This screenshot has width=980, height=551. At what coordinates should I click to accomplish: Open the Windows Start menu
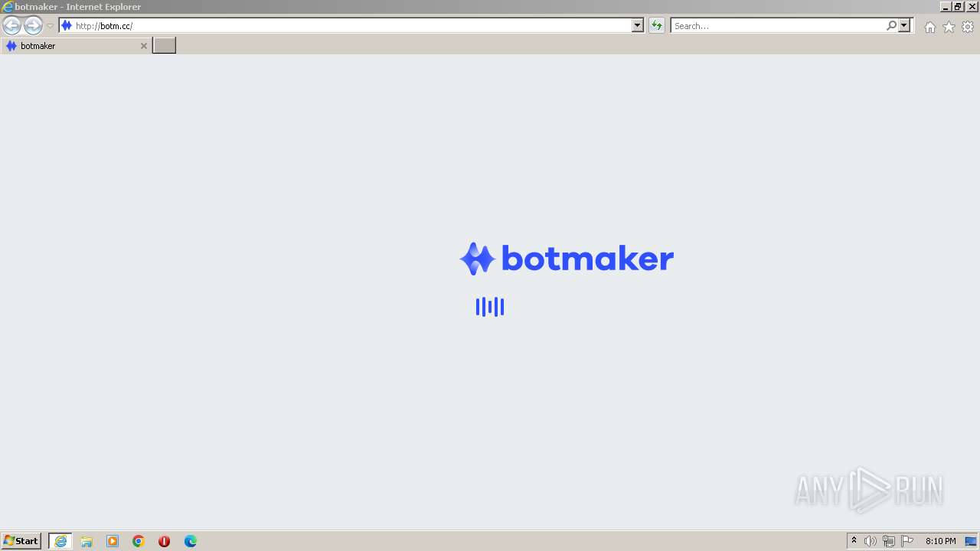tap(21, 541)
